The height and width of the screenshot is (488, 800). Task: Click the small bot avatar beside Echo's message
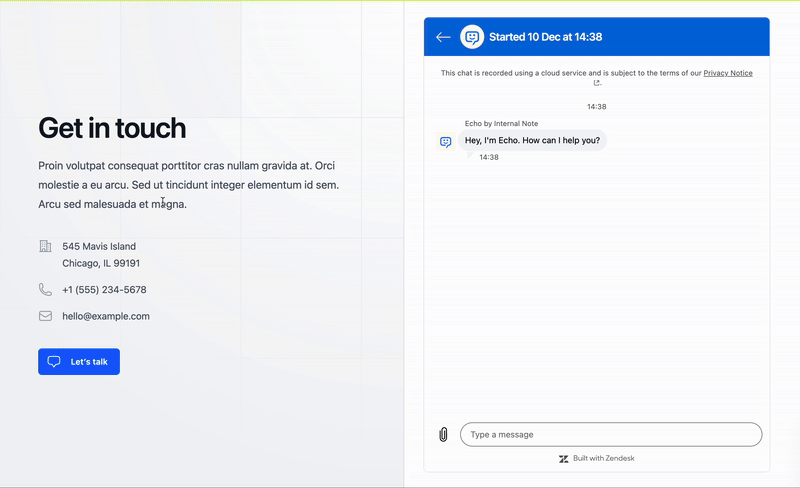coord(446,142)
